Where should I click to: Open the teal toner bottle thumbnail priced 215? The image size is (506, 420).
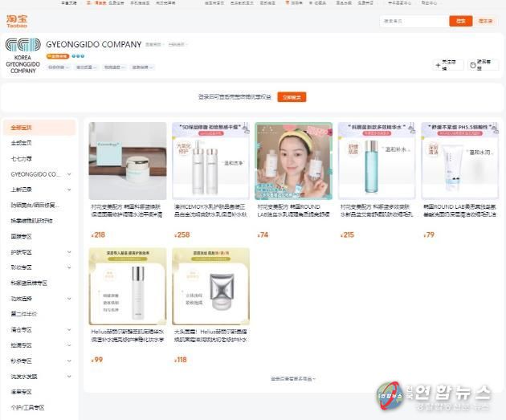click(377, 161)
